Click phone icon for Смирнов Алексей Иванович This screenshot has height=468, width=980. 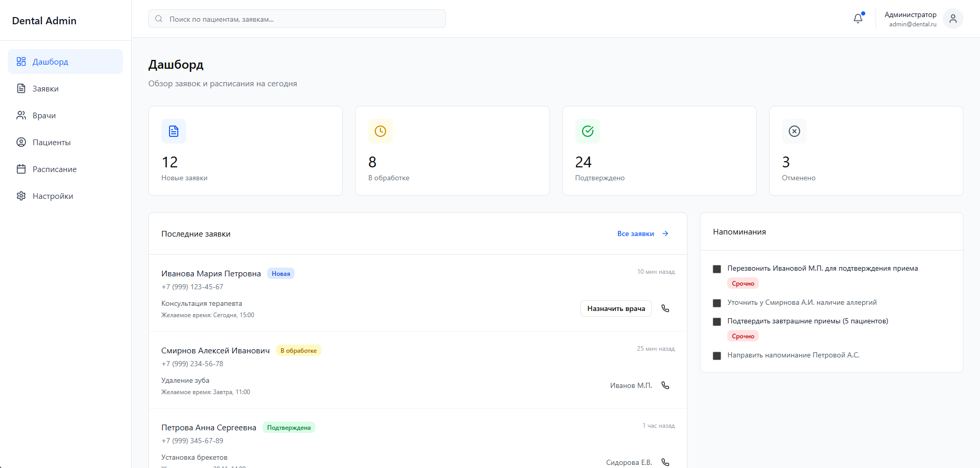[x=665, y=385]
